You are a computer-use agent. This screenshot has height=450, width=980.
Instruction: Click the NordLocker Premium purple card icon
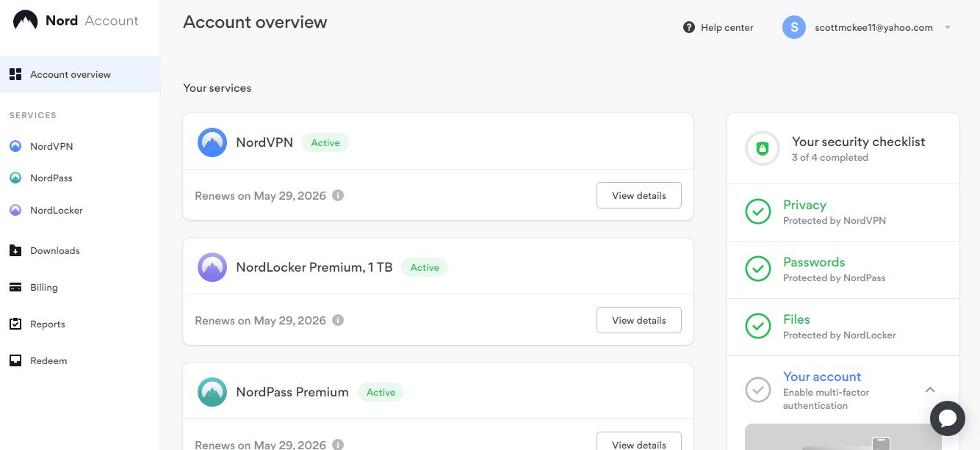[212, 267]
